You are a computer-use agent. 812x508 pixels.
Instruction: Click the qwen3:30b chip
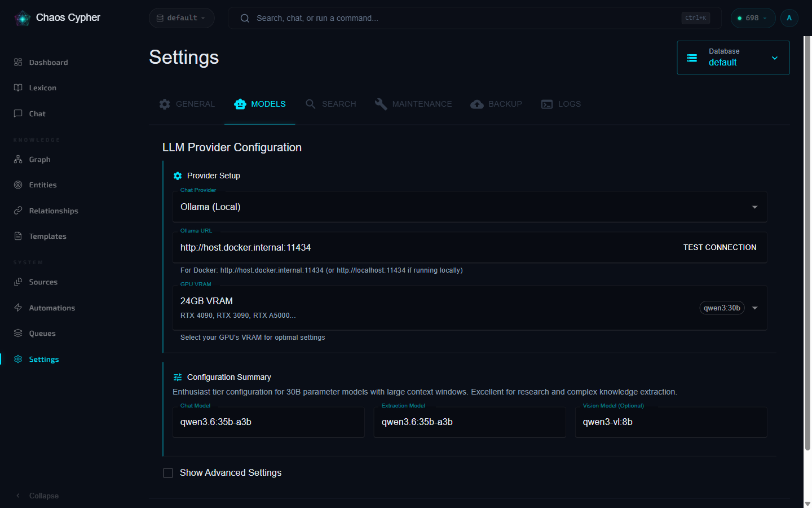point(722,308)
